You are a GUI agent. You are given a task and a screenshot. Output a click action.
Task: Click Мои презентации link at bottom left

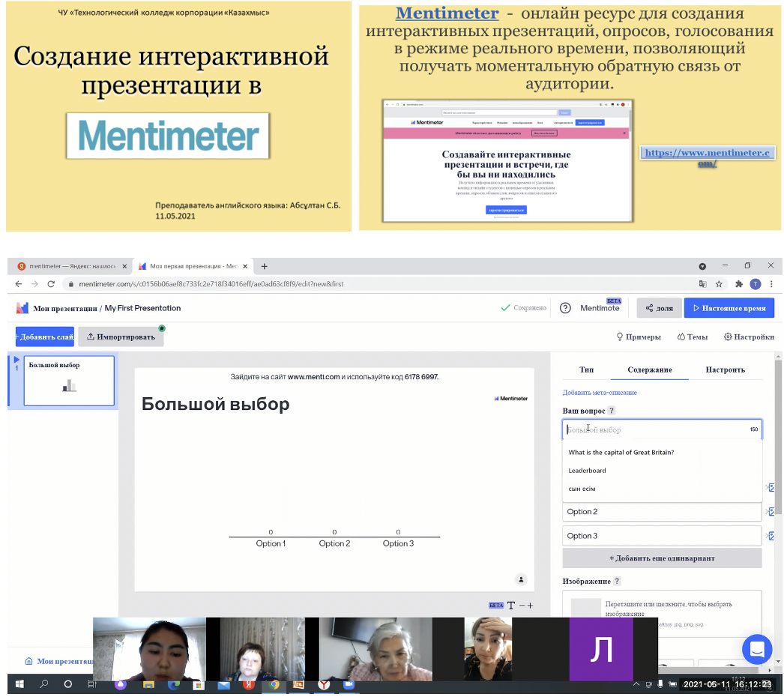pyautogui.click(x=60, y=661)
